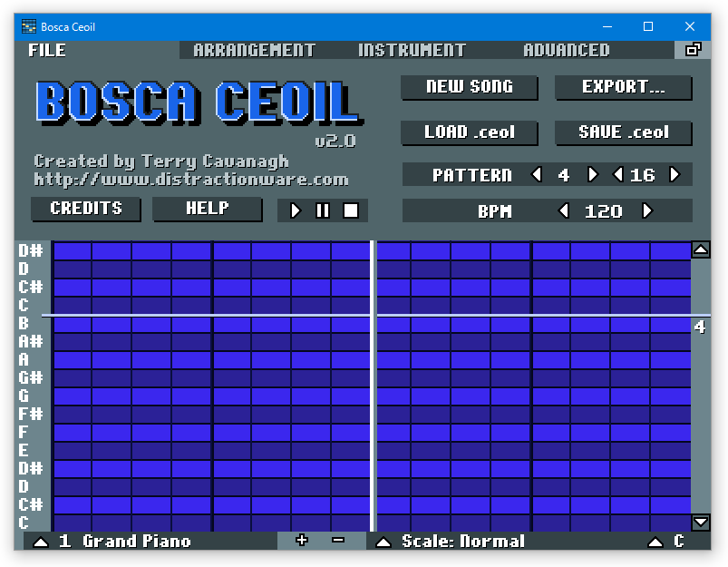Image resolution: width=728 pixels, height=567 pixels.
Task: Place a note on first cell of top D# row
Action: 72,251
